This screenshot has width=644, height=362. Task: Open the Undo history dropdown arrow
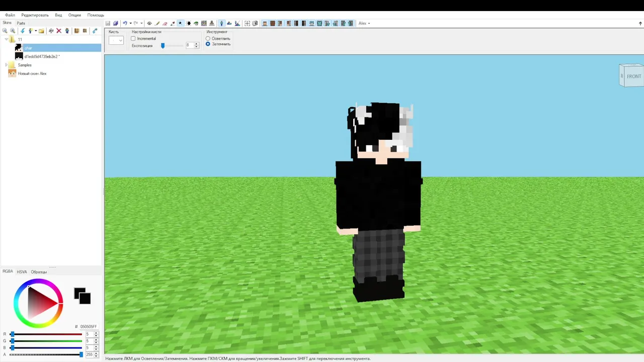130,23
